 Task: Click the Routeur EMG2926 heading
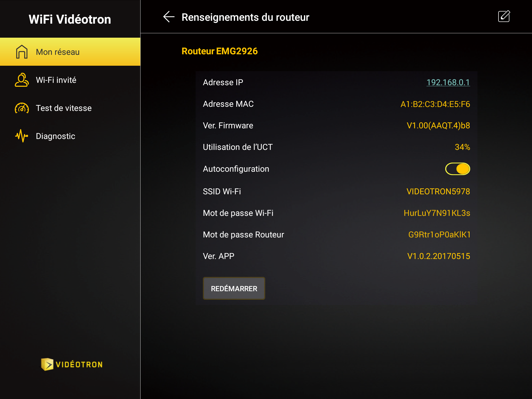click(220, 51)
